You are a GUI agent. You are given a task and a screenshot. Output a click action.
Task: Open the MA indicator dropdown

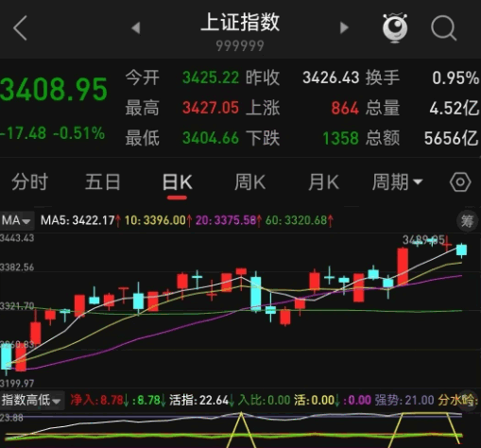tap(16, 220)
